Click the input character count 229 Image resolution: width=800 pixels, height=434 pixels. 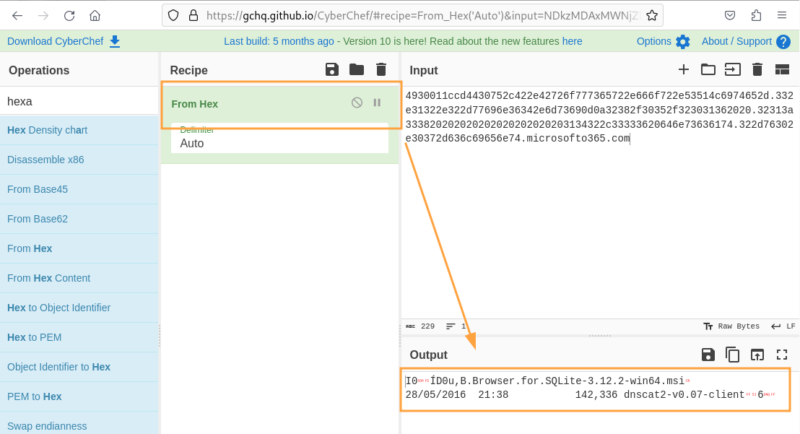point(421,326)
